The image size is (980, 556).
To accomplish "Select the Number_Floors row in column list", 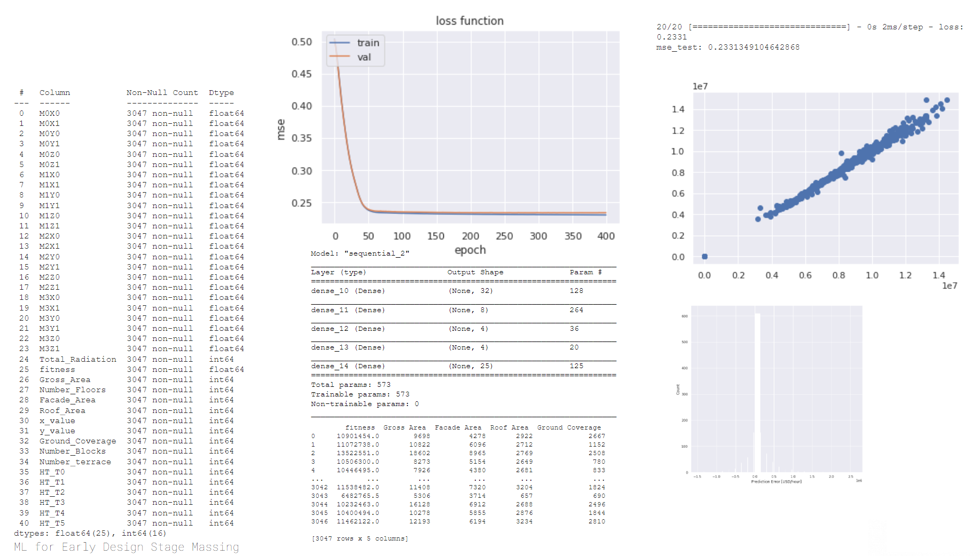I will (72, 390).
